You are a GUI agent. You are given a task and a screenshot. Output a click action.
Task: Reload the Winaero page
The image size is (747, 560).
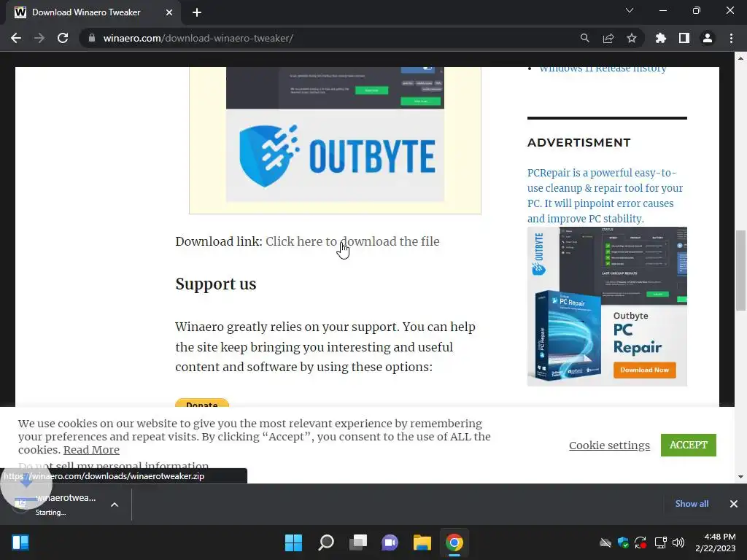[x=63, y=38]
